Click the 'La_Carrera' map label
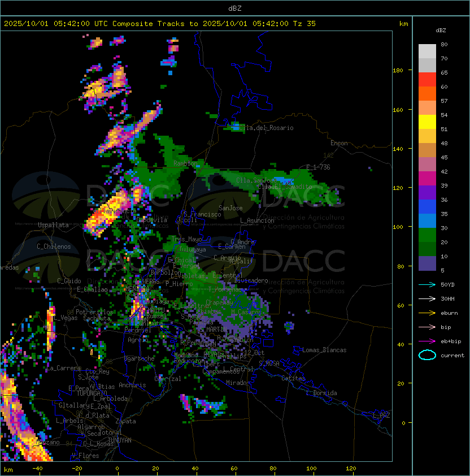The width and height of the screenshot is (470, 476). coord(64,368)
